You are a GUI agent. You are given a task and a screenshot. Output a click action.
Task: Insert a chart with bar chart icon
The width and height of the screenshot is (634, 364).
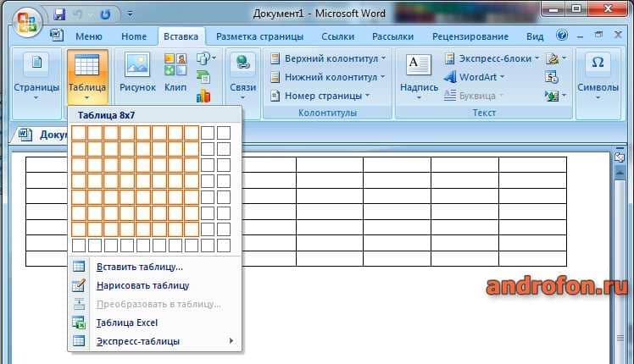pyautogui.click(x=203, y=97)
